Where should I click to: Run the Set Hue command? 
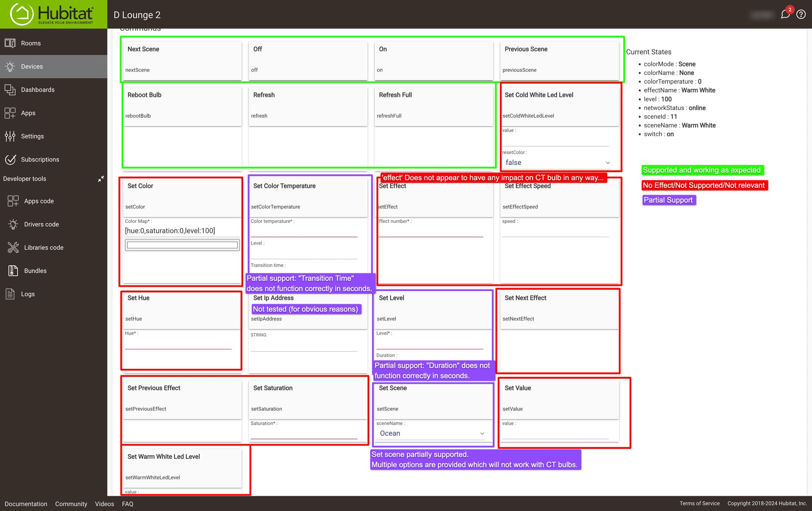pyautogui.click(x=182, y=309)
